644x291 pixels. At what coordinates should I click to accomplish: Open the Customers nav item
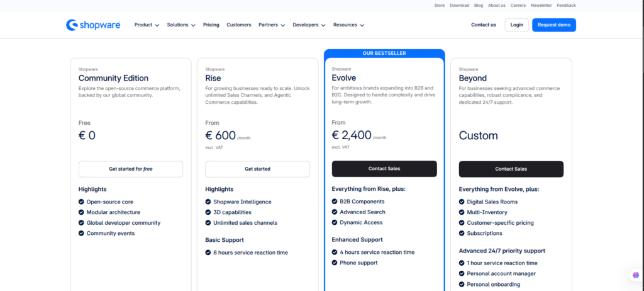(238, 25)
